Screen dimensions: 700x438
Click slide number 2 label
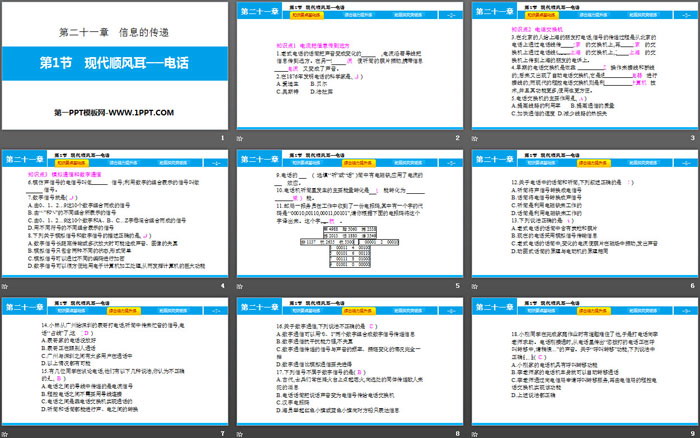pos(458,138)
